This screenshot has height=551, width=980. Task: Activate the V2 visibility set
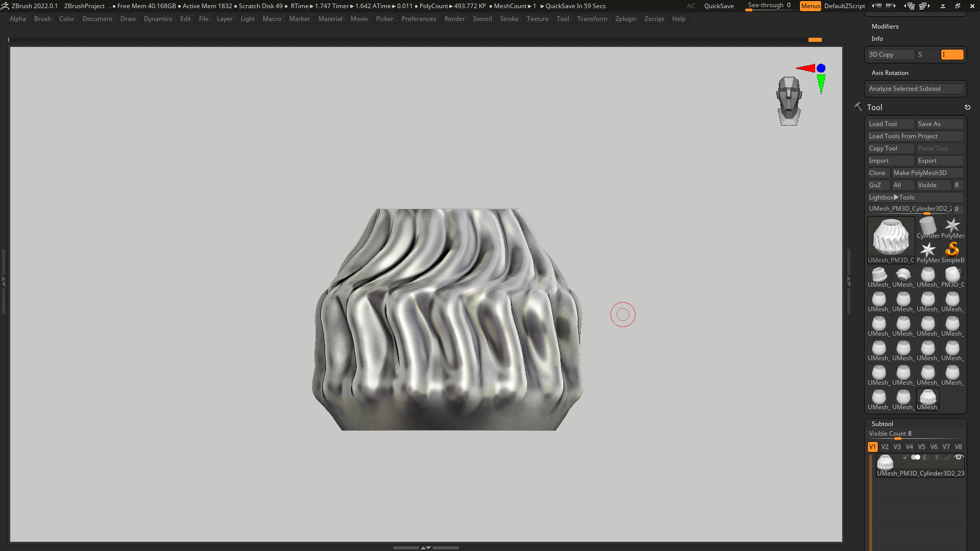[885, 447]
